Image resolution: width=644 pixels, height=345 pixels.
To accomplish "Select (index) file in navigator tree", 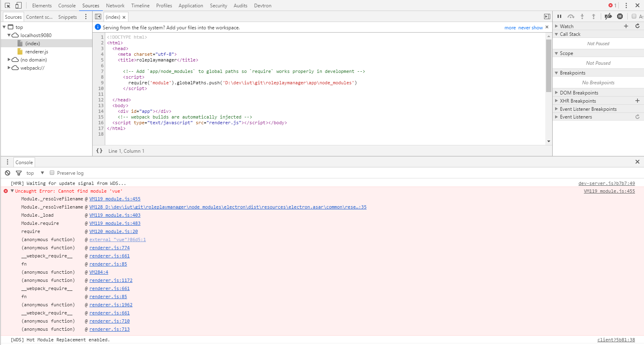I will pyautogui.click(x=33, y=44).
